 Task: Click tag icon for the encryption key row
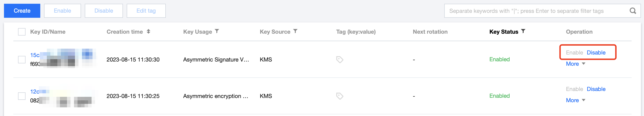click(340, 96)
